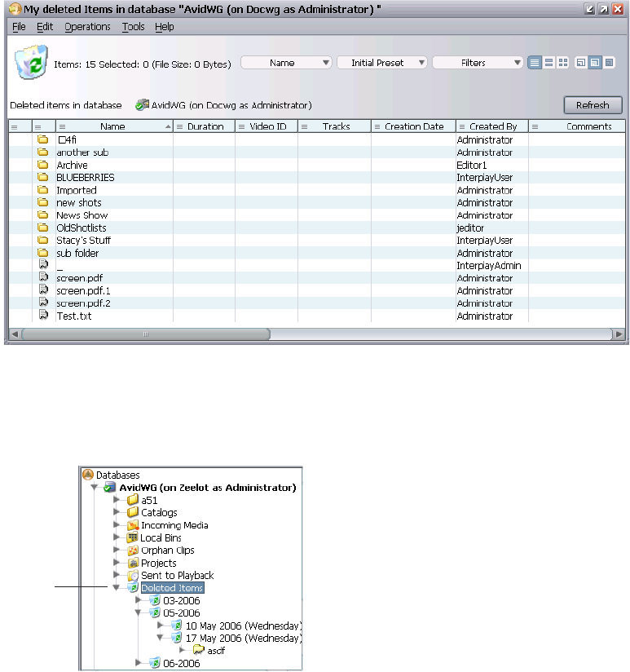Click the column menu icon on Duration header
The width and height of the screenshot is (630, 672).
pos(180,127)
